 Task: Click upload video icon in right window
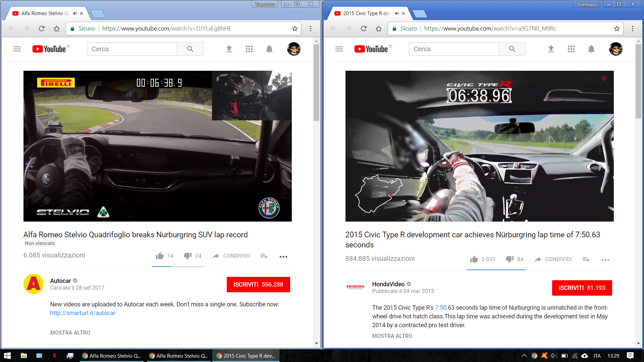(551, 49)
